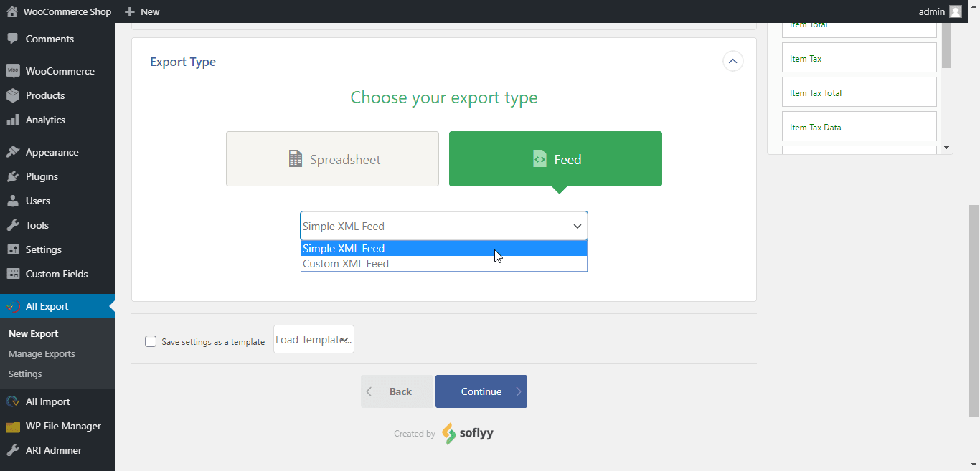
Task: Click the main page vertical scrollbar thumb
Action: tap(974, 310)
